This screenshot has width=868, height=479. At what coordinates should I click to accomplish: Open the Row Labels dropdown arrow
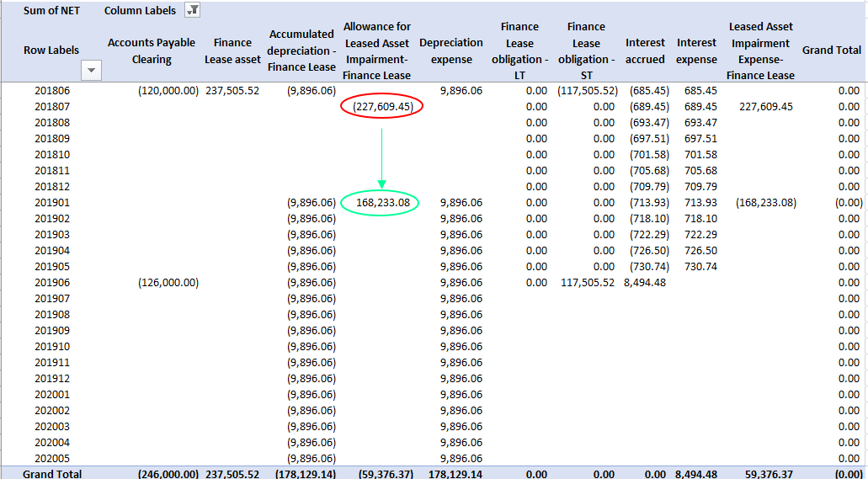click(91, 70)
